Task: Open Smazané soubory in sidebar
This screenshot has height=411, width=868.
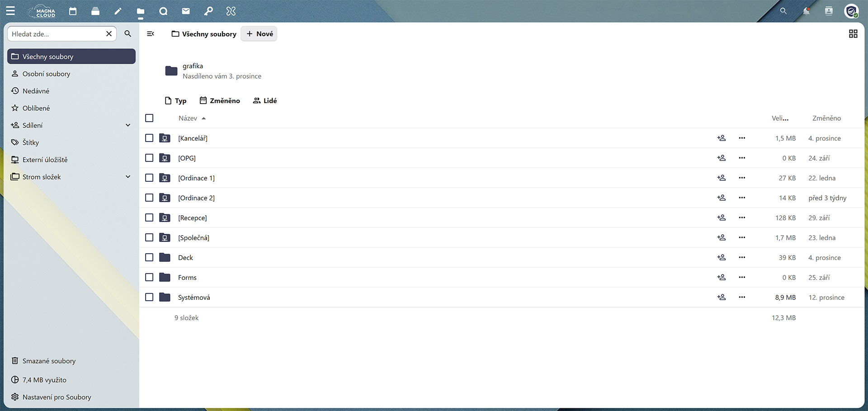Action: [x=49, y=361]
